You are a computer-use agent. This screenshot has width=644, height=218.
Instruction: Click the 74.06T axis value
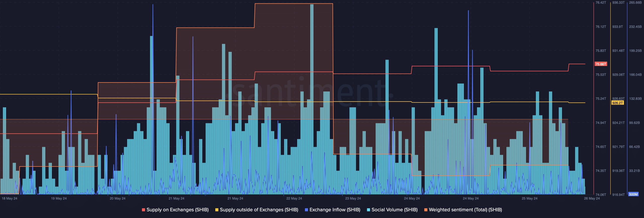(x=601, y=195)
